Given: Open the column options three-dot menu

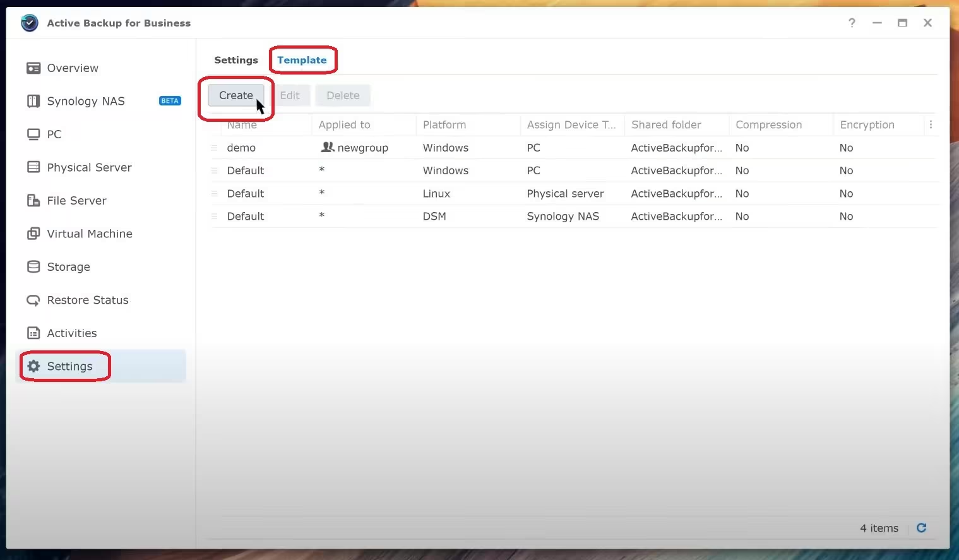Looking at the screenshot, I should click(931, 125).
